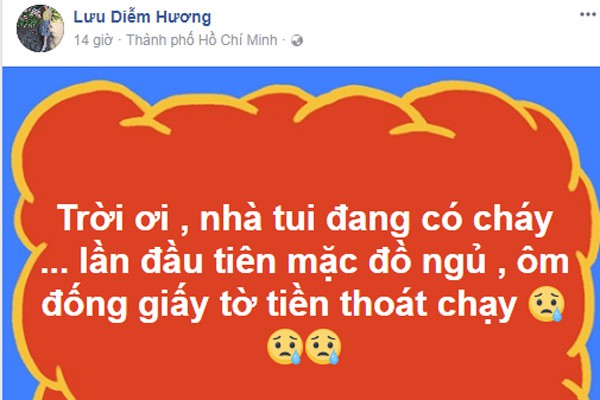Click the left crying emoji on bottom row
Screen dimensions: 600x400
coord(285,346)
